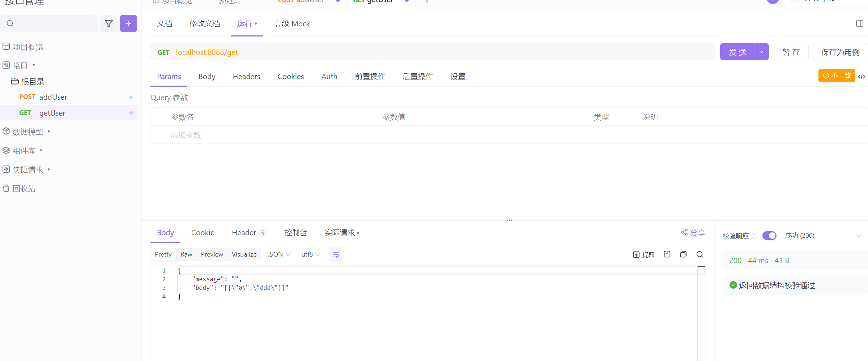
Task: Toggle the right panel layout icon
Action: (860, 24)
